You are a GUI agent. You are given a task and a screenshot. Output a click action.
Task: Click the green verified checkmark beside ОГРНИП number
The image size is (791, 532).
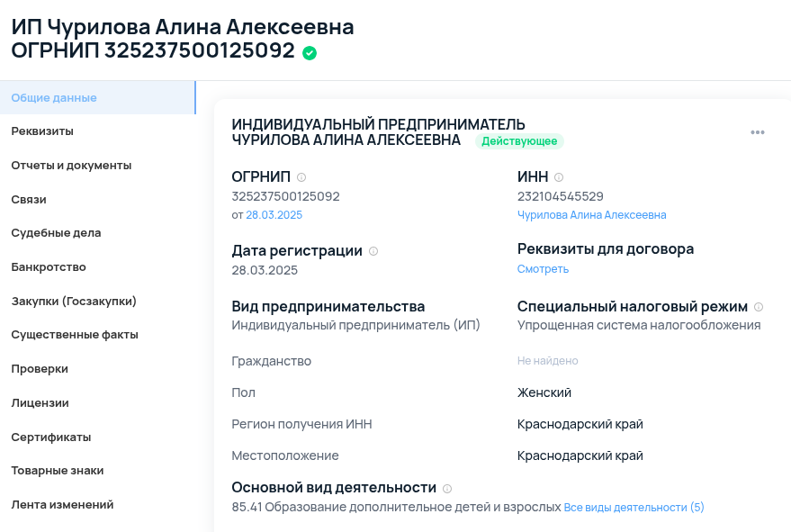tap(309, 52)
